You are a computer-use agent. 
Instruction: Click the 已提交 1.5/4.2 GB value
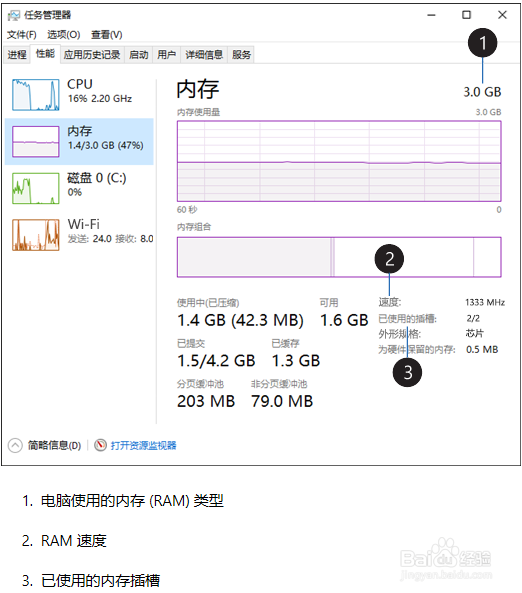click(216, 361)
